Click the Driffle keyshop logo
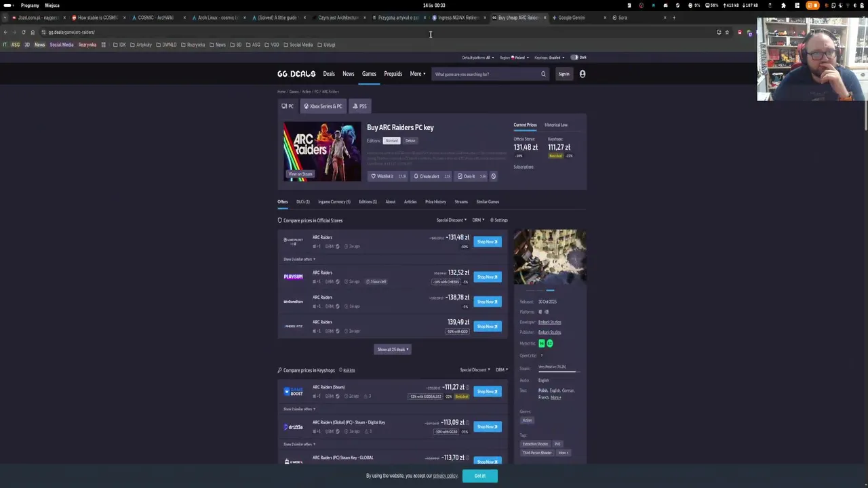Viewport: 868px width, 488px height. click(293, 427)
